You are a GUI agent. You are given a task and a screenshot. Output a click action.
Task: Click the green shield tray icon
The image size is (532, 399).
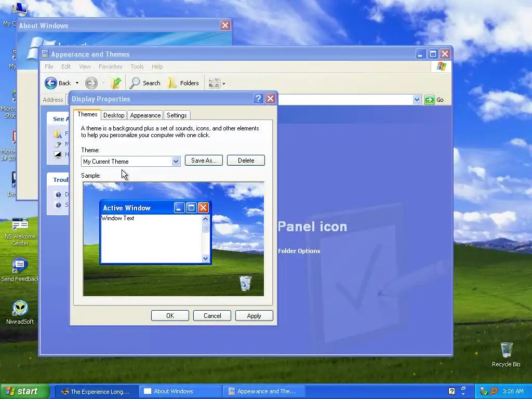pos(484,392)
